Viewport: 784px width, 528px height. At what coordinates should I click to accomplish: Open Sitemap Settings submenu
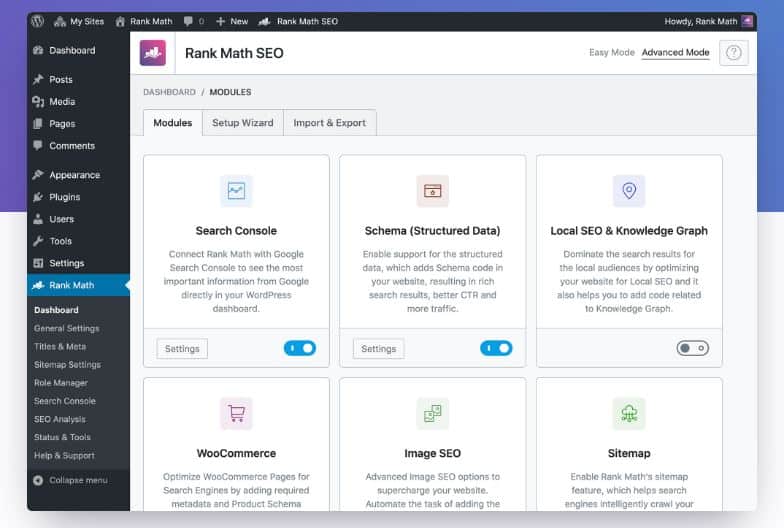pos(68,364)
